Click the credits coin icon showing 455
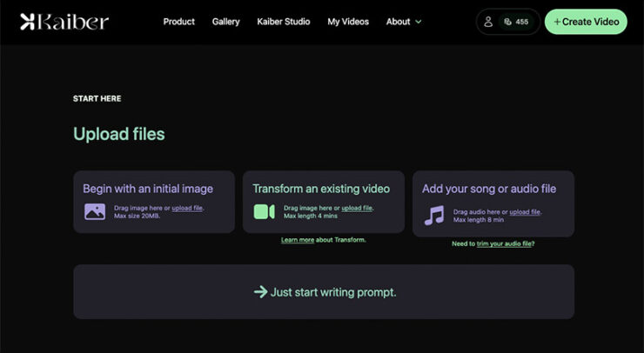Viewport: 644px width, 353px height. pos(508,22)
